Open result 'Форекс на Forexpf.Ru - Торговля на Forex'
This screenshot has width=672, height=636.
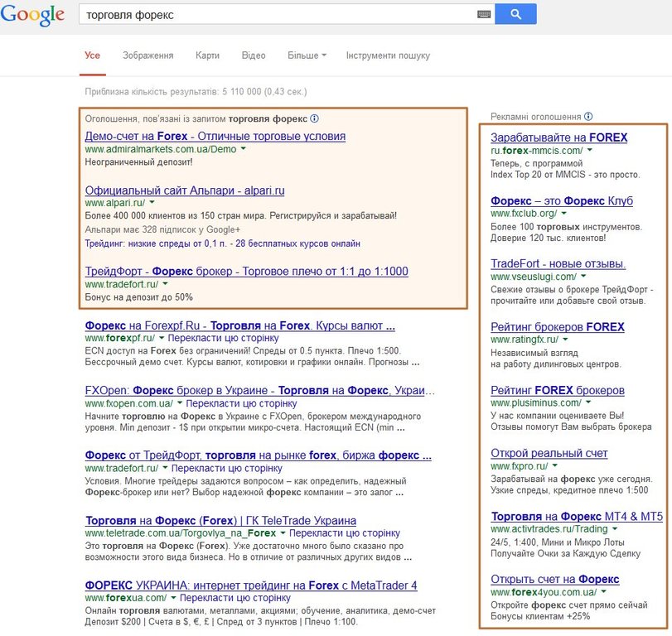pos(240,326)
